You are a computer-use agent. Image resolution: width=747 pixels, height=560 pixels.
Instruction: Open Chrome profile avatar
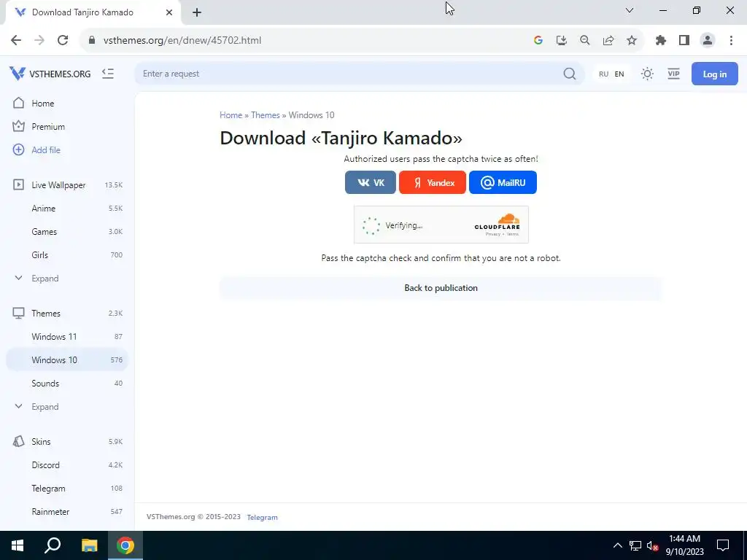[708, 41]
